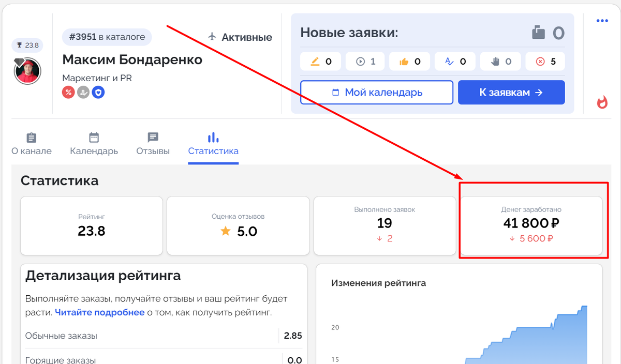Go to requests via К заявкам button
Screen dimensions: 621x364
[x=511, y=93]
